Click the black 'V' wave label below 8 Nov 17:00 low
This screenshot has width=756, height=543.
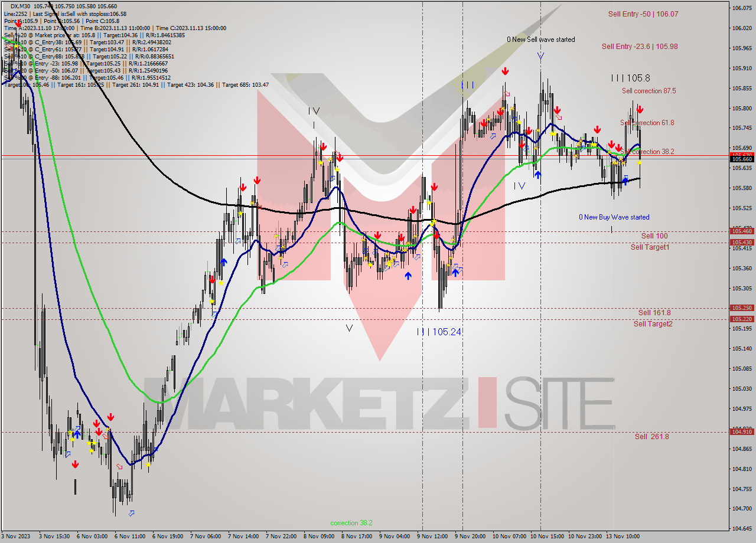tap(349, 328)
